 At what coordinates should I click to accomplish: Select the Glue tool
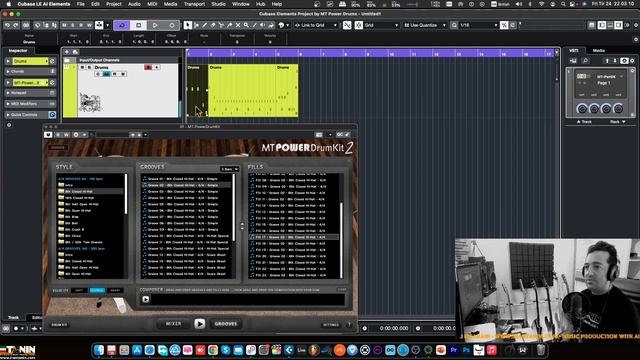point(229,25)
